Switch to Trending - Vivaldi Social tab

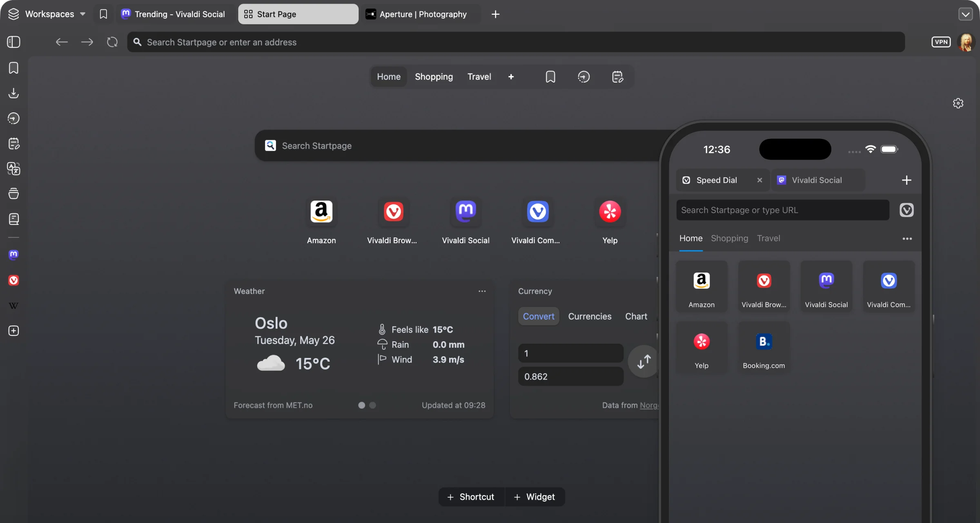(x=176, y=14)
